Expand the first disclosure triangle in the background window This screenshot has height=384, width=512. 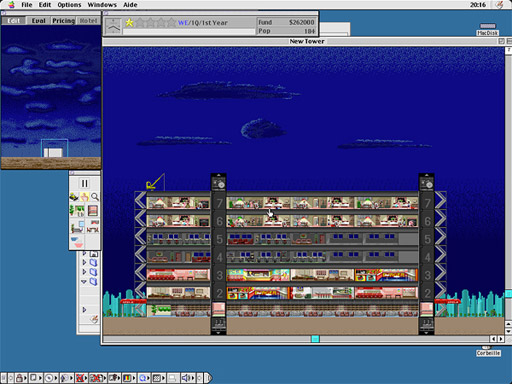(84, 254)
